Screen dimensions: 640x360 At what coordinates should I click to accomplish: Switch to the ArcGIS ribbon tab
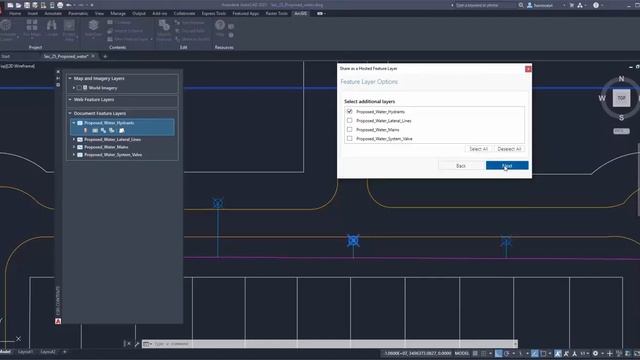click(x=301, y=13)
